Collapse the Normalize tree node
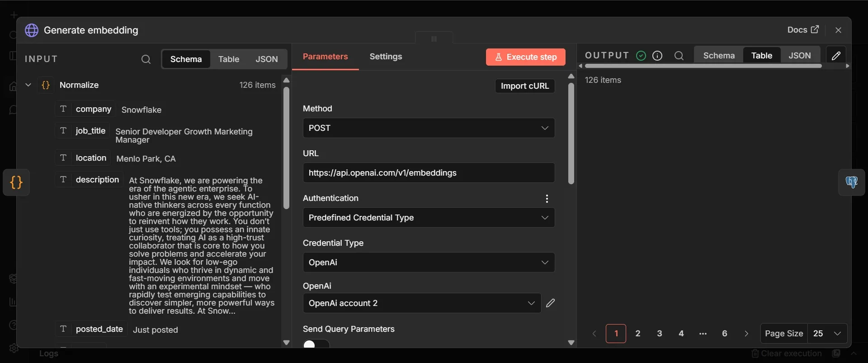Image resolution: width=868 pixels, height=363 pixels. (28, 85)
